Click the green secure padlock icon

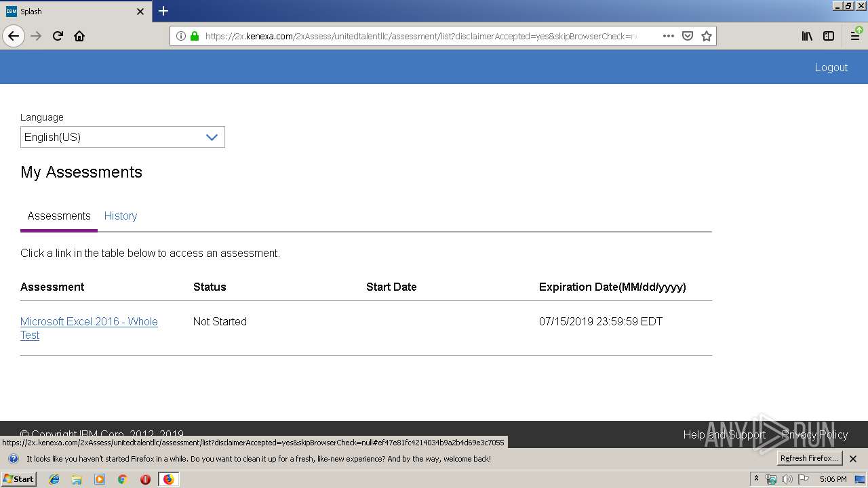point(195,36)
